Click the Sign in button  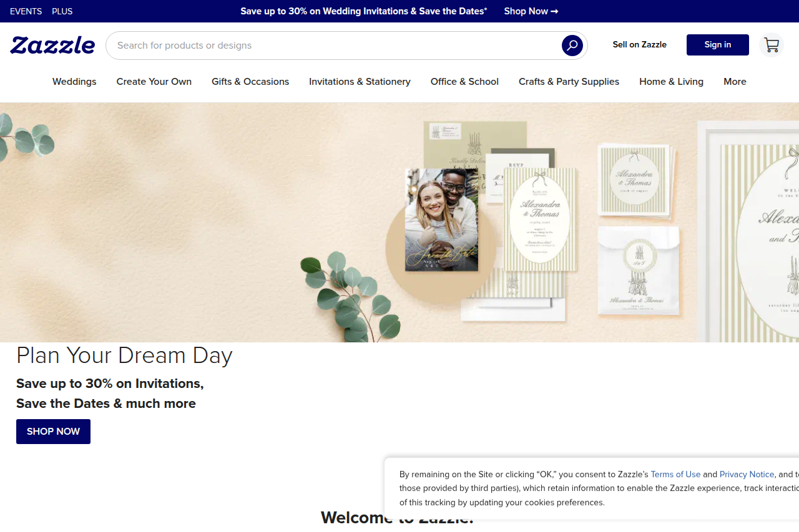coord(717,44)
